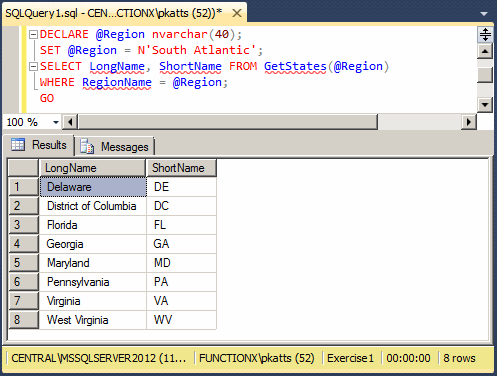The image size is (497, 376).
Task: Select row header 7
Action: click(23, 301)
